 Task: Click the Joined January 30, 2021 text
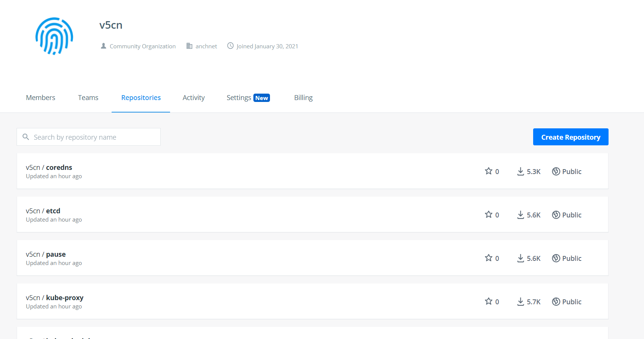(267, 46)
